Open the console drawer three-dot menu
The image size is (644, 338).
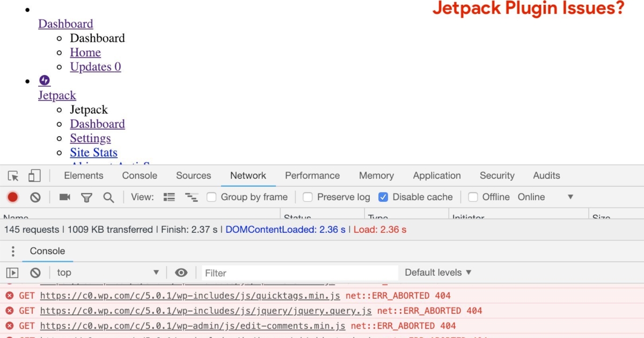pos(13,251)
